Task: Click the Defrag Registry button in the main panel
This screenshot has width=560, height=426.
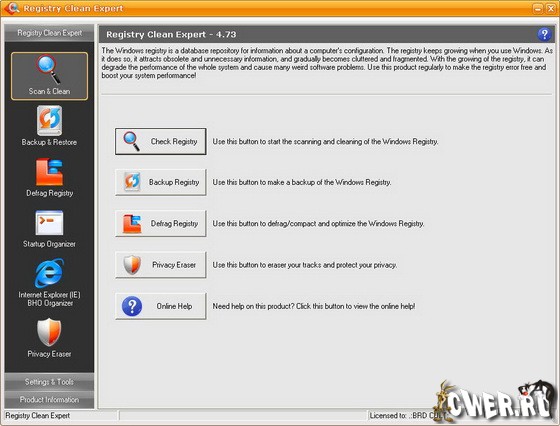Action: point(160,224)
